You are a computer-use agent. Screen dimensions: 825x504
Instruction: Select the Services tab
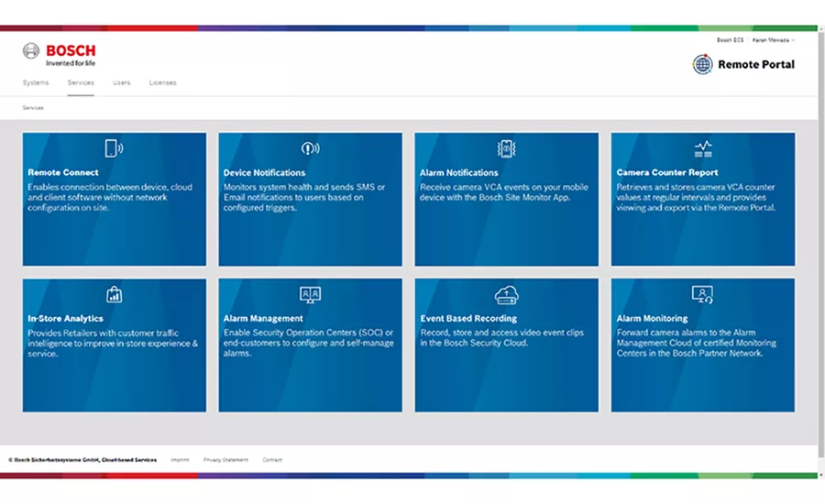click(x=81, y=82)
